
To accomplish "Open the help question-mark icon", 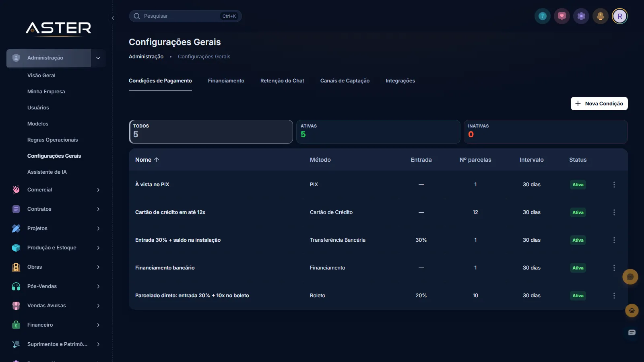I will tap(543, 16).
